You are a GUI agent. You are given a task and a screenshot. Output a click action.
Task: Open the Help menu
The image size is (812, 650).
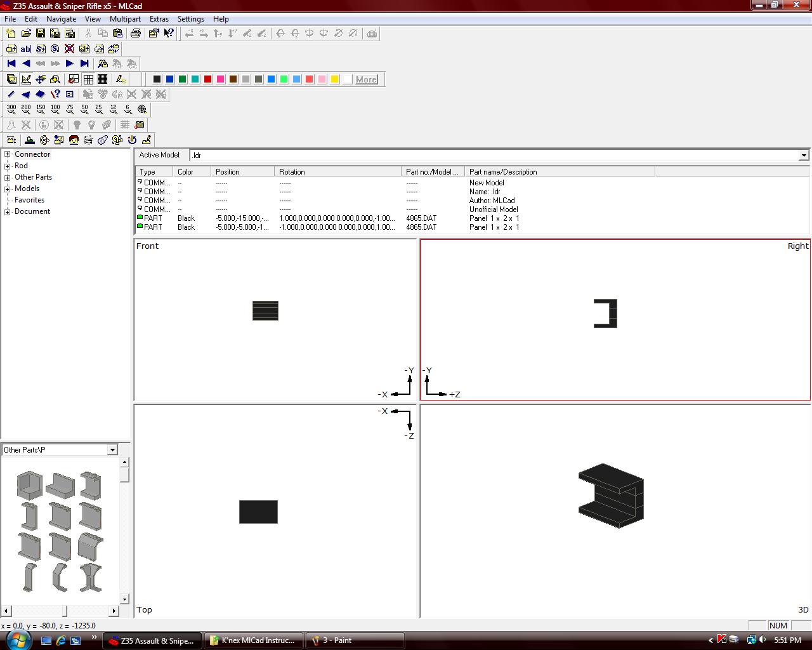[x=221, y=19]
